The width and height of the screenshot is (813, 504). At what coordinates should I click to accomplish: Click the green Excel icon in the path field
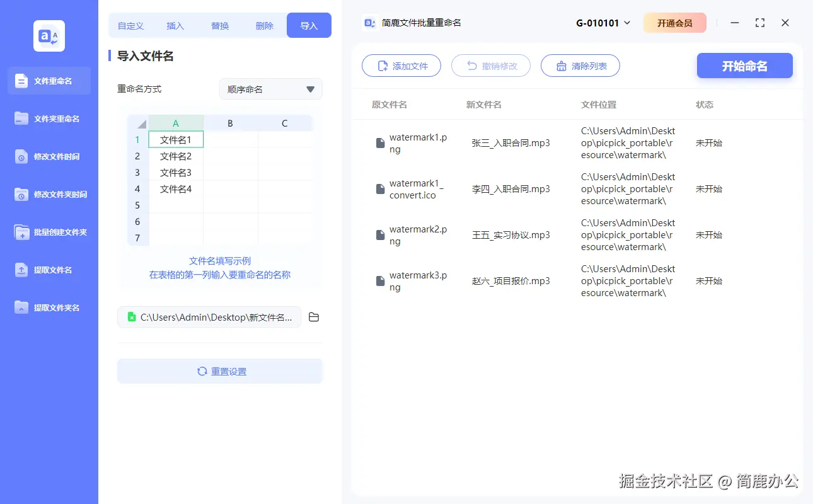tap(132, 317)
